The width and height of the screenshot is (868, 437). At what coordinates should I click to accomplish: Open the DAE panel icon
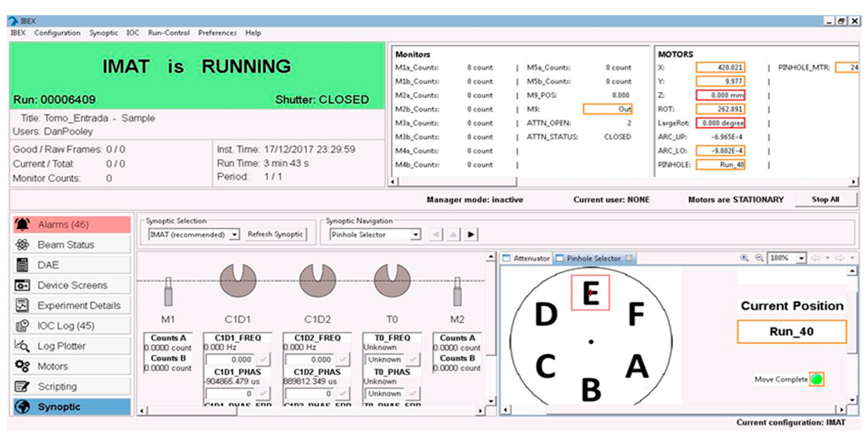[22, 265]
